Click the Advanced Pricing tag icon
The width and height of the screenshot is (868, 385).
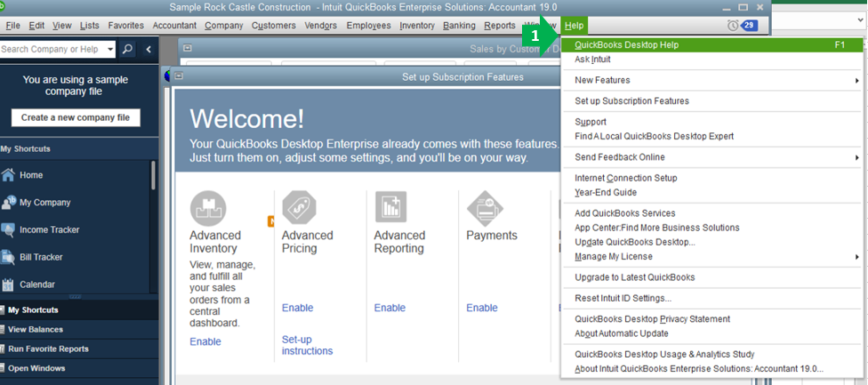tap(300, 207)
